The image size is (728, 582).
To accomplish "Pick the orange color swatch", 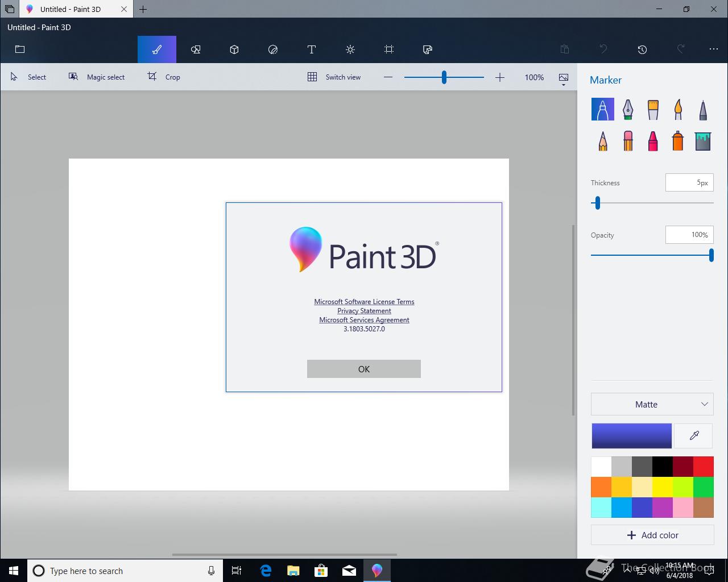I will point(601,487).
